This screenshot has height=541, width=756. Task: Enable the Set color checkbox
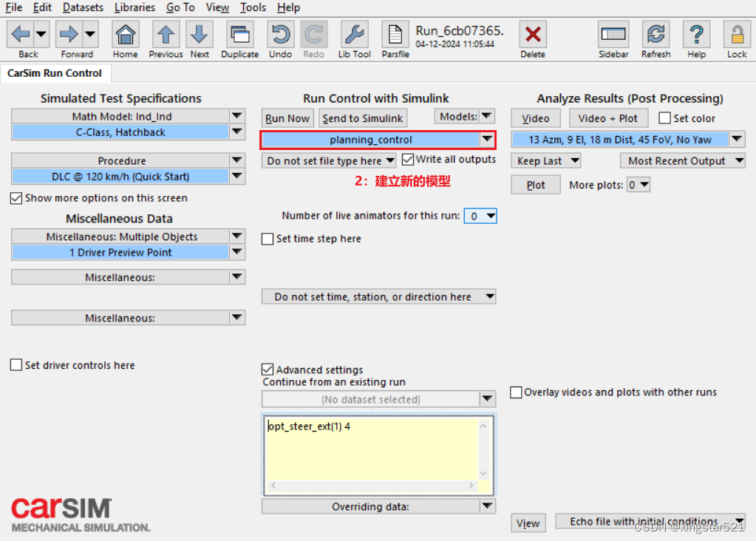664,118
